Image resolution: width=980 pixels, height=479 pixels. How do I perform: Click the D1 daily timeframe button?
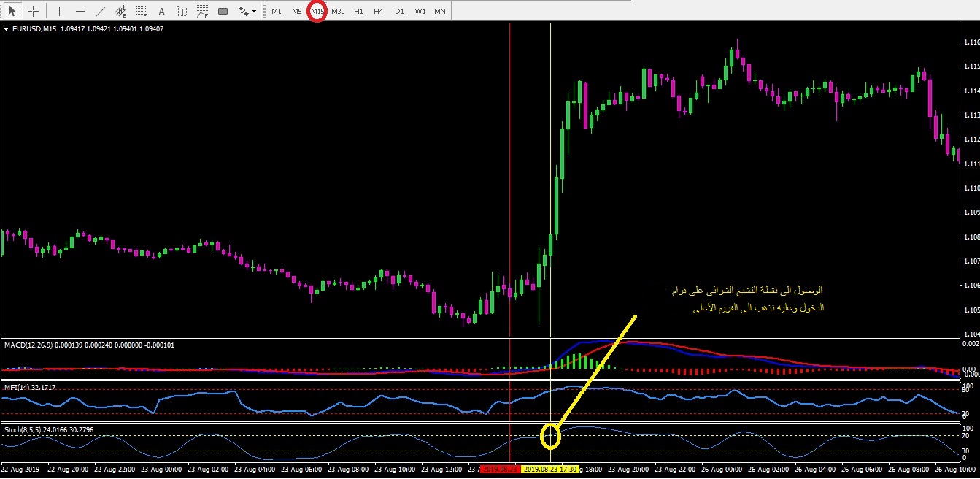pos(399,11)
